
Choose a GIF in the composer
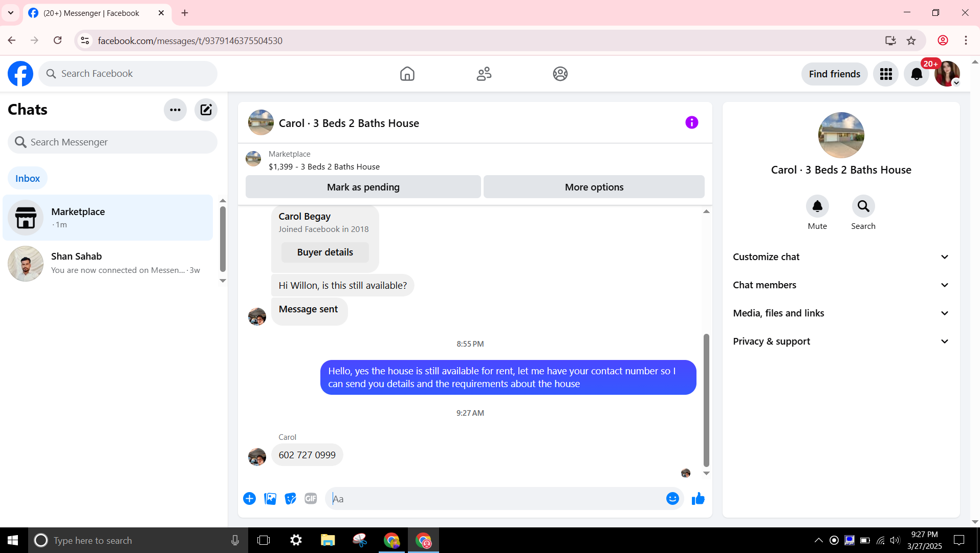[x=311, y=498]
